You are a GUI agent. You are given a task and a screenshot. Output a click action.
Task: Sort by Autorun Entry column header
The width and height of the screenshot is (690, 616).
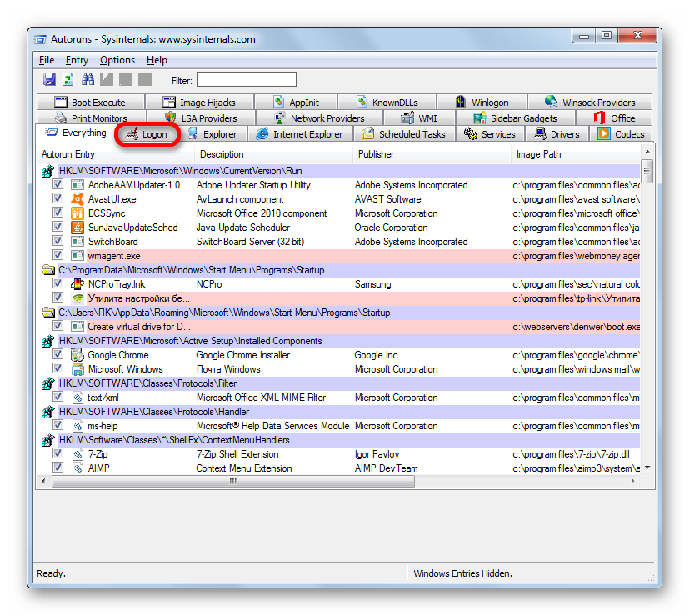click(x=115, y=154)
